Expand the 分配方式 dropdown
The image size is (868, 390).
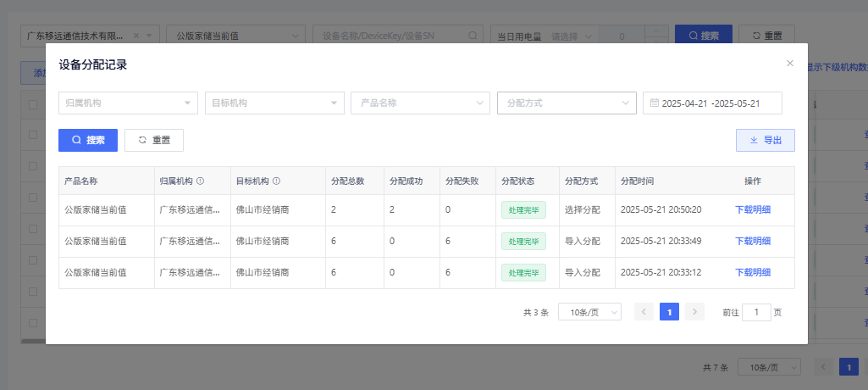point(566,103)
